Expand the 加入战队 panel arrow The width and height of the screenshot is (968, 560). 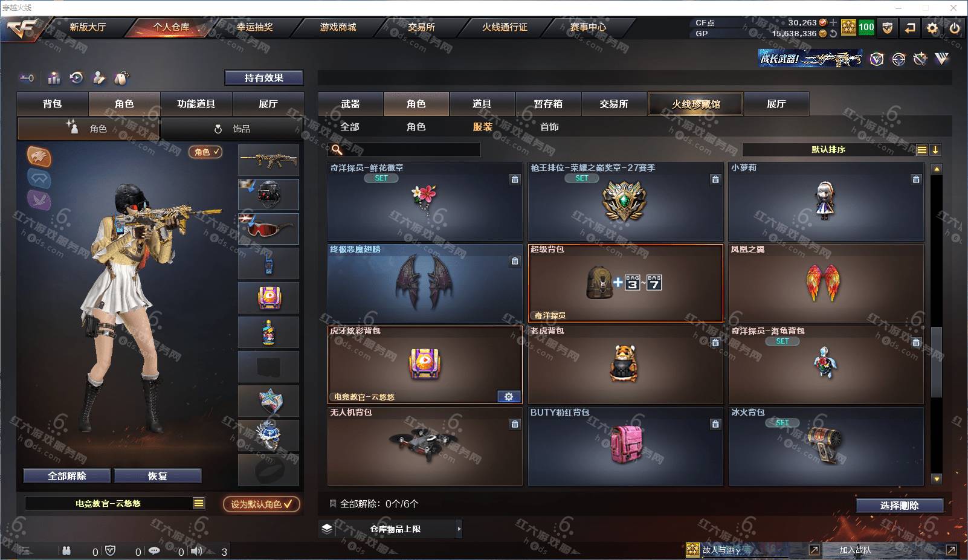[x=951, y=550]
